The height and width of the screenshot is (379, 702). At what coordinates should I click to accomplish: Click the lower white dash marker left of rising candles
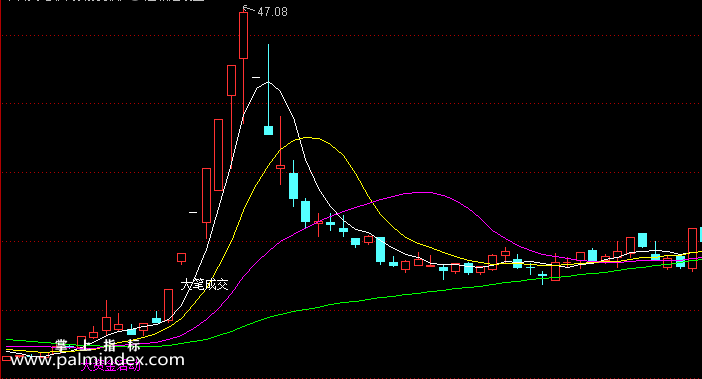pyautogui.click(x=193, y=213)
